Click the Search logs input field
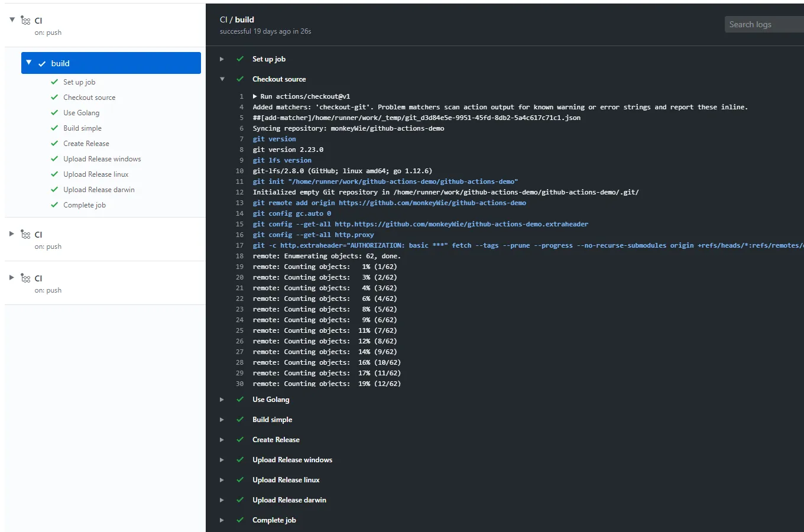 click(764, 24)
